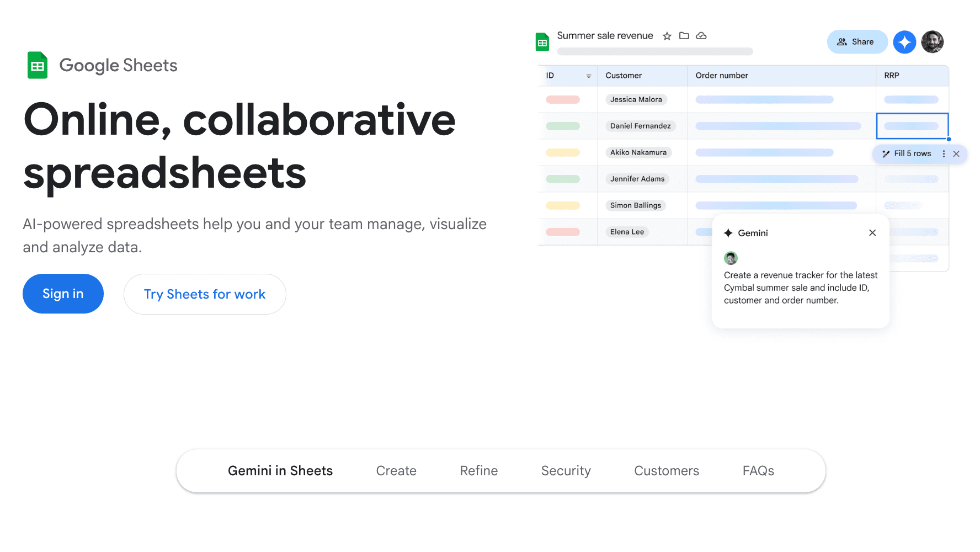Click the Fill 5 rows wand icon
This screenshot has width=980, height=552.
[886, 154]
